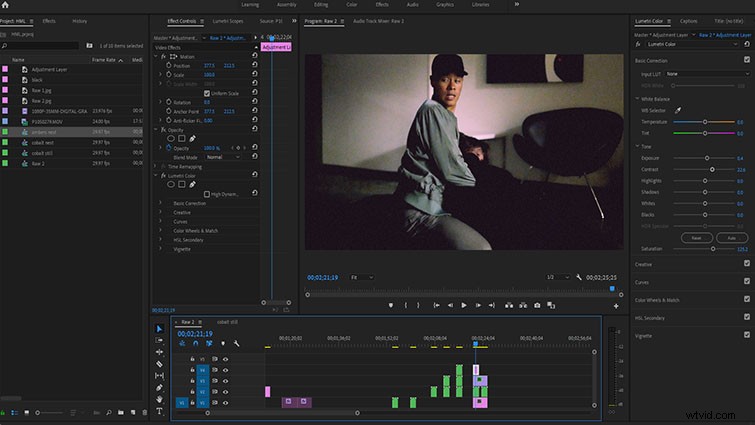This screenshot has width=755, height=425.
Task: Open program monitor settings wrench
Action: click(x=579, y=277)
